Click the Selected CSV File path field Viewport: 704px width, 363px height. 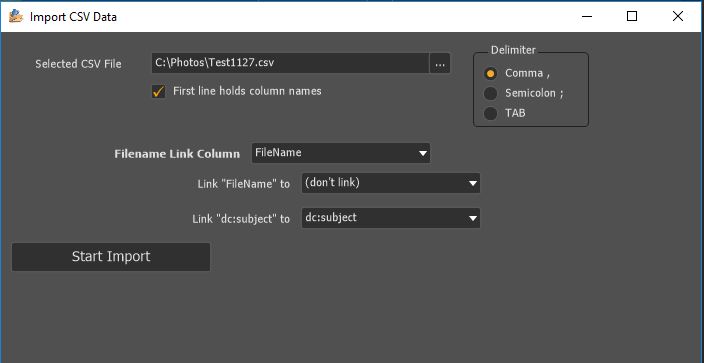pos(290,63)
